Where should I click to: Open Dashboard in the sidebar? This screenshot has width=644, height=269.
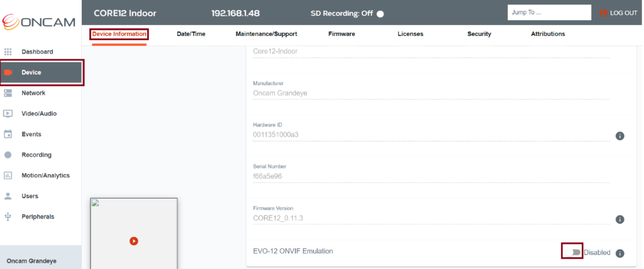pyautogui.click(x=41, y=52)
